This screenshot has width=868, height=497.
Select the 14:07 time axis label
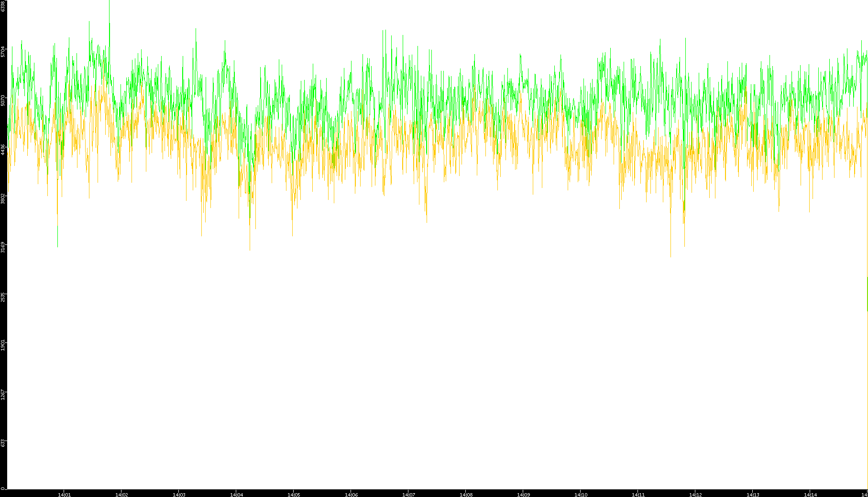[408, 495]
